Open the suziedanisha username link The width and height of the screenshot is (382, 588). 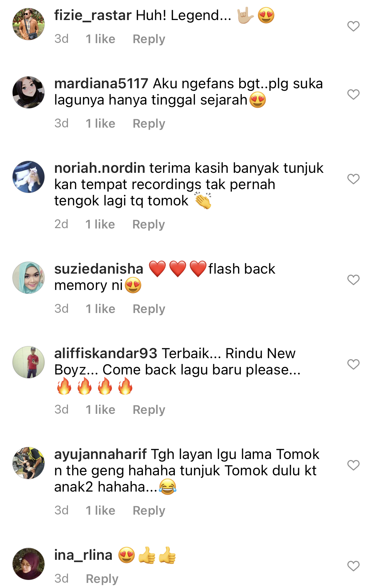coord(99,269)
